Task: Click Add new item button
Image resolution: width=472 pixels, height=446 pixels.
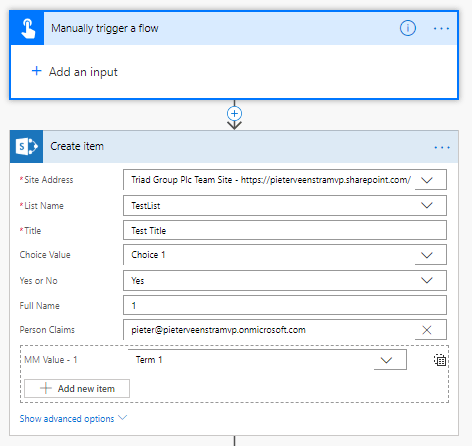Action: pyautogui.click(x=77, y=388)
